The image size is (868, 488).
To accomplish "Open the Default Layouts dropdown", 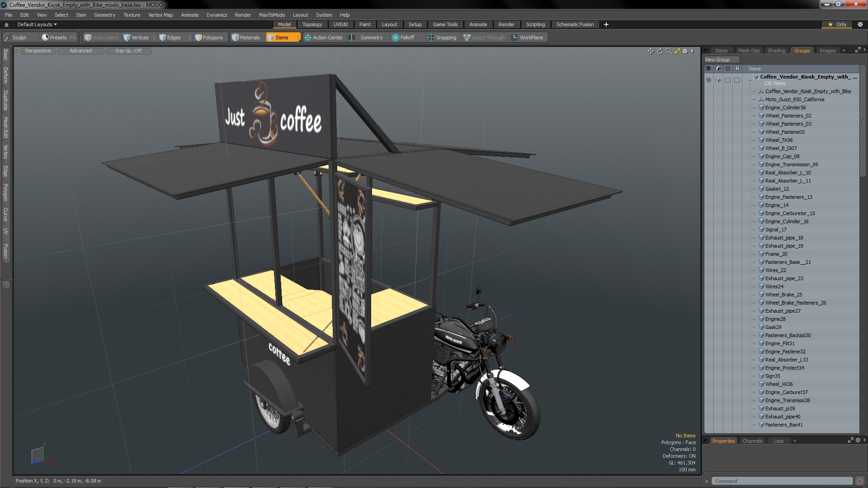I will 37,25.
